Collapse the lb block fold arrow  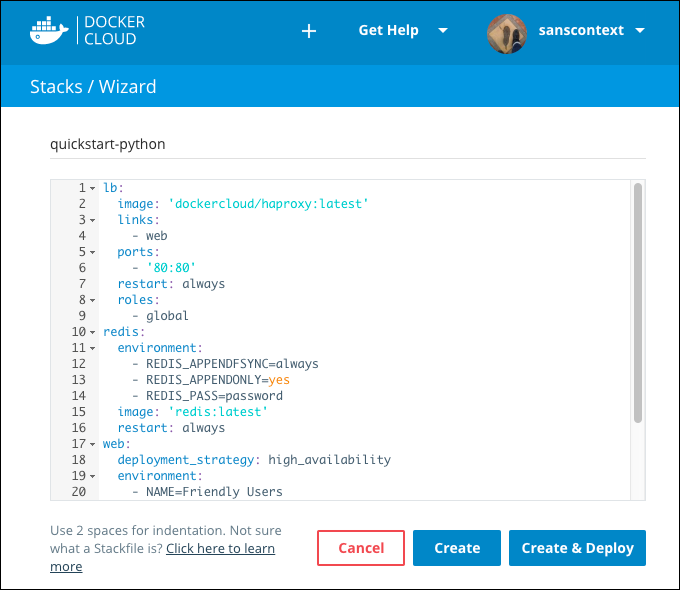[93, 188]
